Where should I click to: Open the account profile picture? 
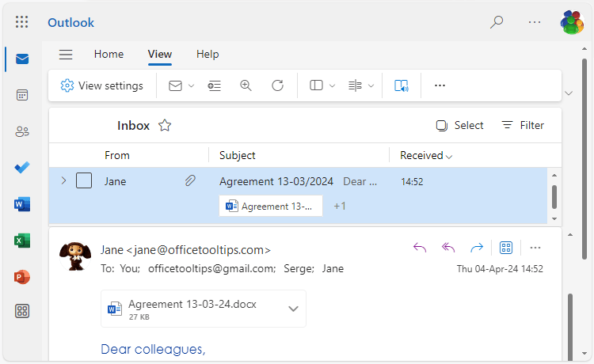[572, 22]
